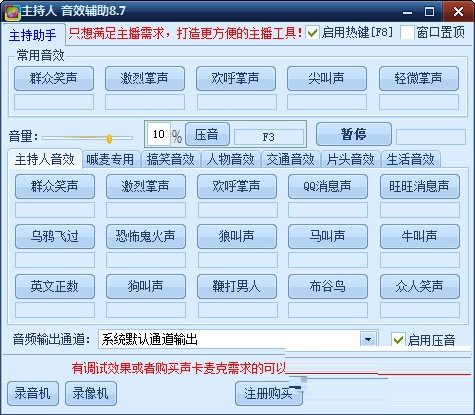
Task: Play the QQ消息声 sound
Action: [x=328, y=186]
